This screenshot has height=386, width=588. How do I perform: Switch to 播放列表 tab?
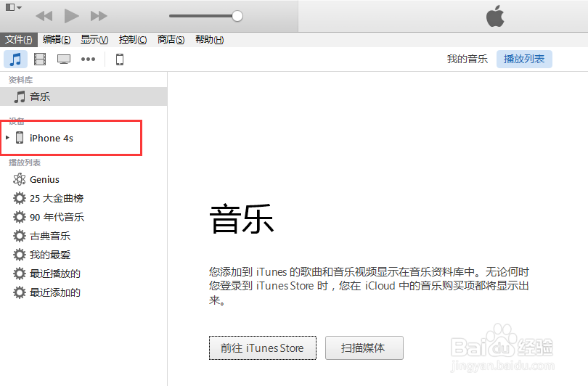click(x=524, y=59)
